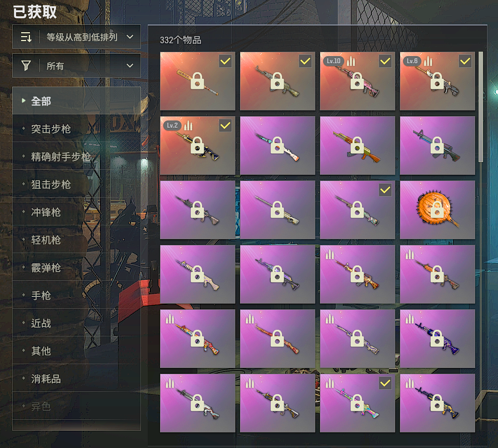498x448 pixels.
Task: Click the Lv.2 level badge
Action: (173, 125)
